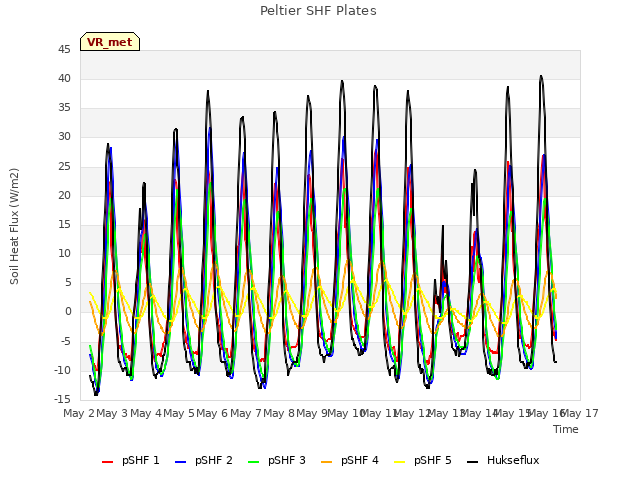The height and width of the screenshot is (480, 640).
Task: Click the chart title Peltier SHF Plates
Action: tap(318, 11)
